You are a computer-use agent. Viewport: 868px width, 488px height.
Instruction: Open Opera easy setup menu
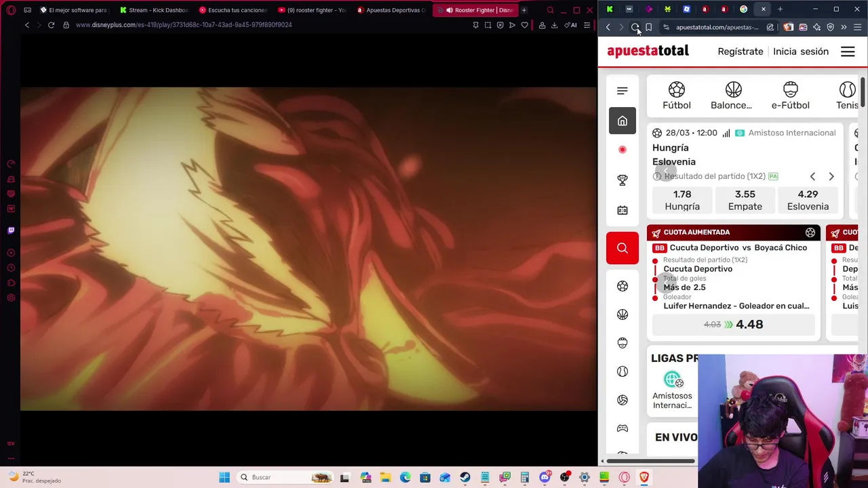587,25
